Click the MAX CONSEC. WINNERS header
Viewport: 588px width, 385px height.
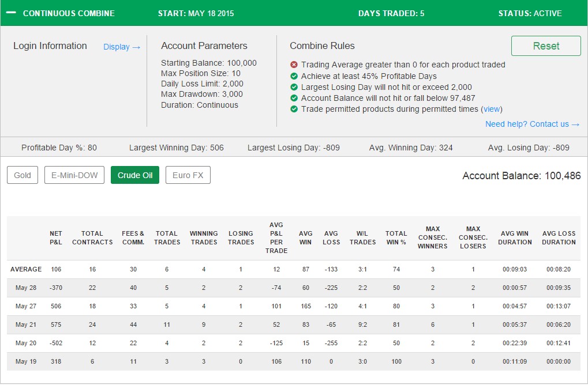coord(433,237)
